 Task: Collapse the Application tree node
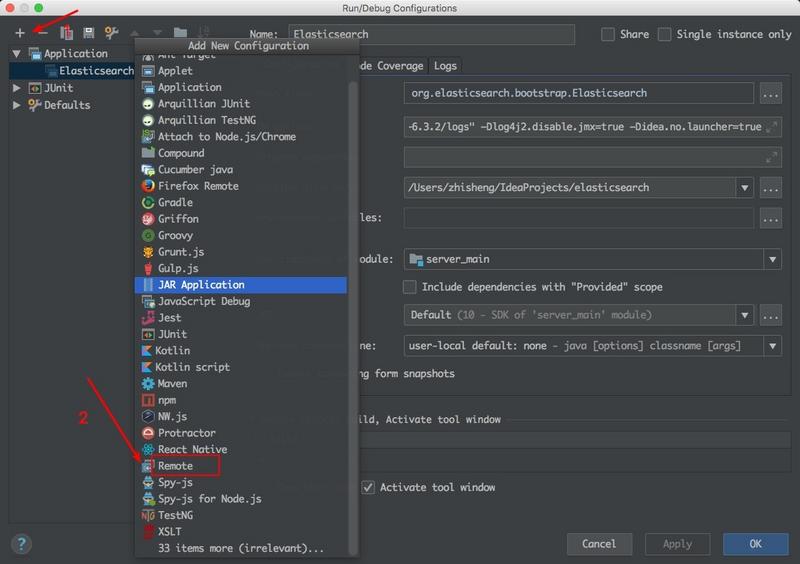17,53
